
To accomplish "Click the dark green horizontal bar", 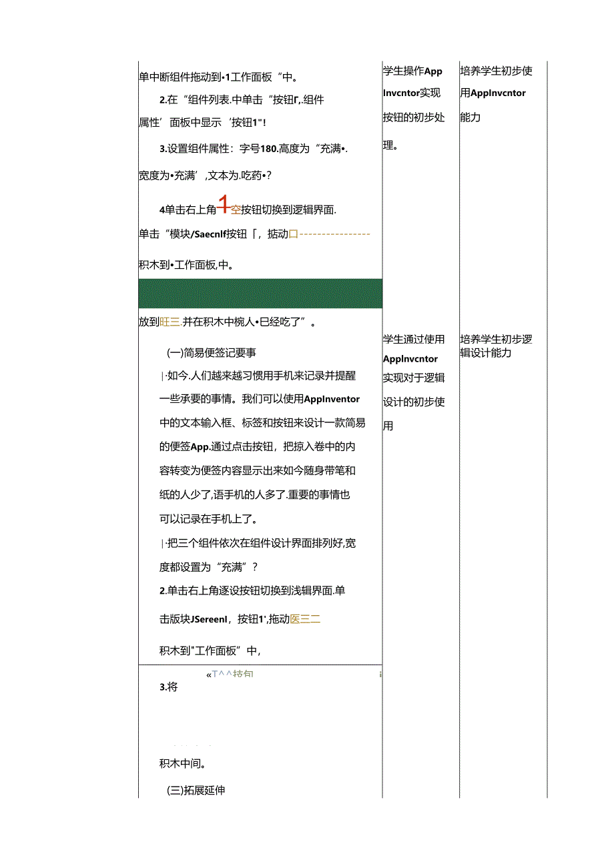I will click(260, 294).
